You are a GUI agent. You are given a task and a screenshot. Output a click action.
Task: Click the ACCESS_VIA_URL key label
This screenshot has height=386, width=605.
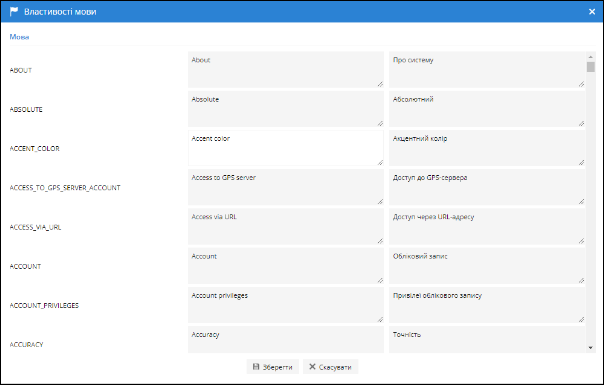point(35,227)
